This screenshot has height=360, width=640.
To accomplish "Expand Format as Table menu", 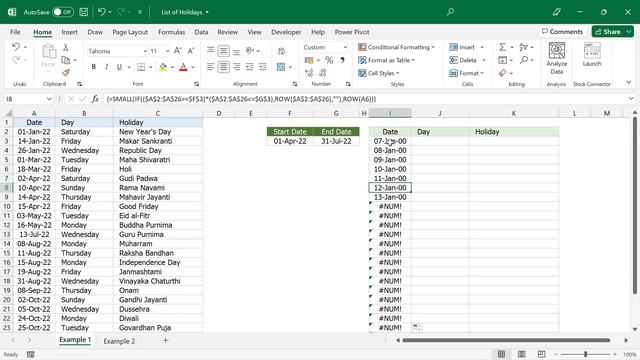I will tap(386, 60).
